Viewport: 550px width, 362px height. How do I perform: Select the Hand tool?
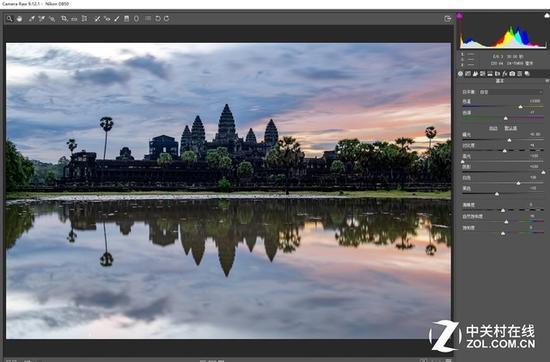click(19, 19)
